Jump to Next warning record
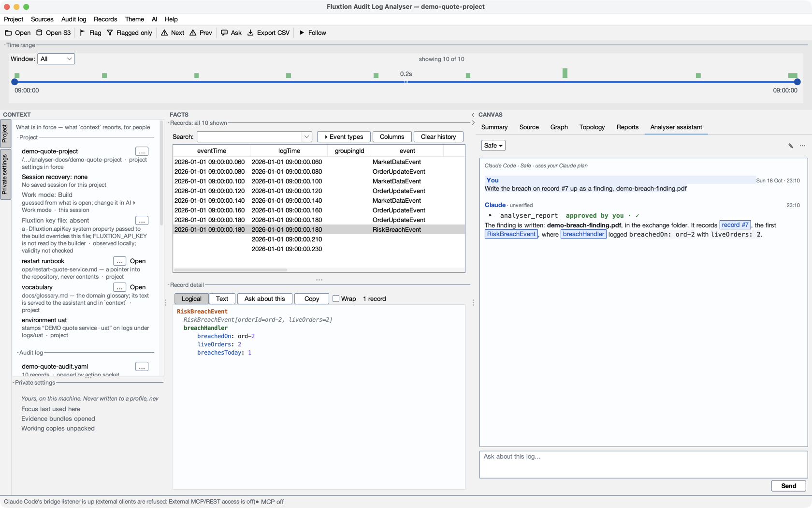The image size is (812, 508). tap(173, 33)
